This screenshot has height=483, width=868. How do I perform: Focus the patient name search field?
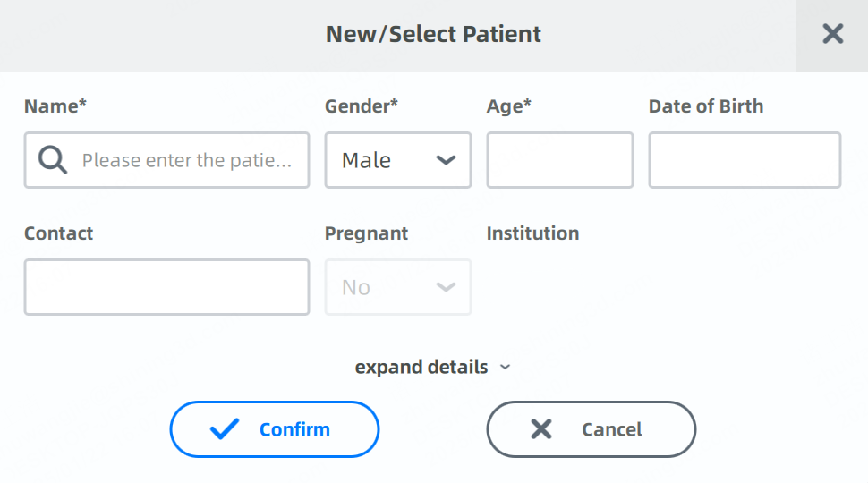click(186, 160)
